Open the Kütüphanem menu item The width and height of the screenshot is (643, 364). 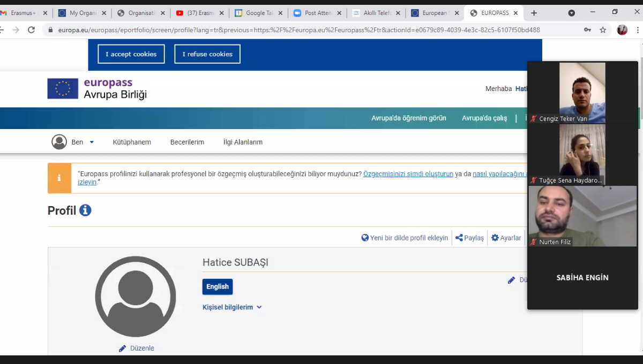pyautogui.click(x=132, y=142)
